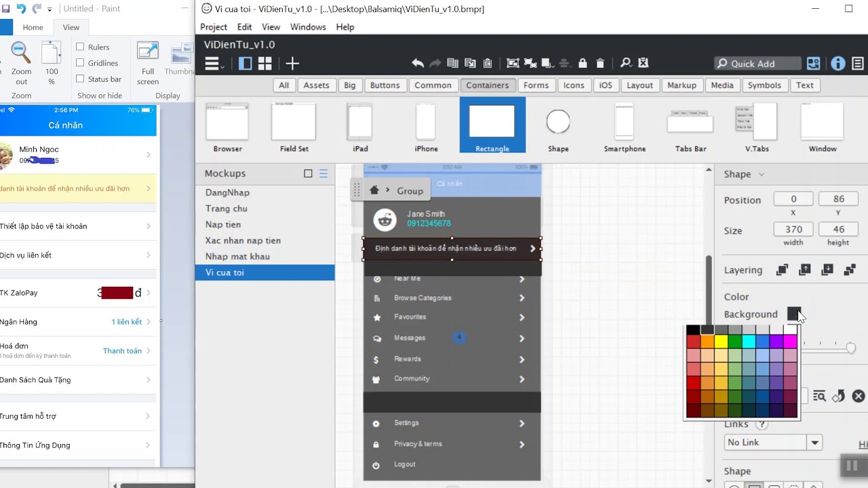Image resolution: width=868 pixels, height=488 pixels.
Task: Open the Windows menu
Action: click(308, 27)
